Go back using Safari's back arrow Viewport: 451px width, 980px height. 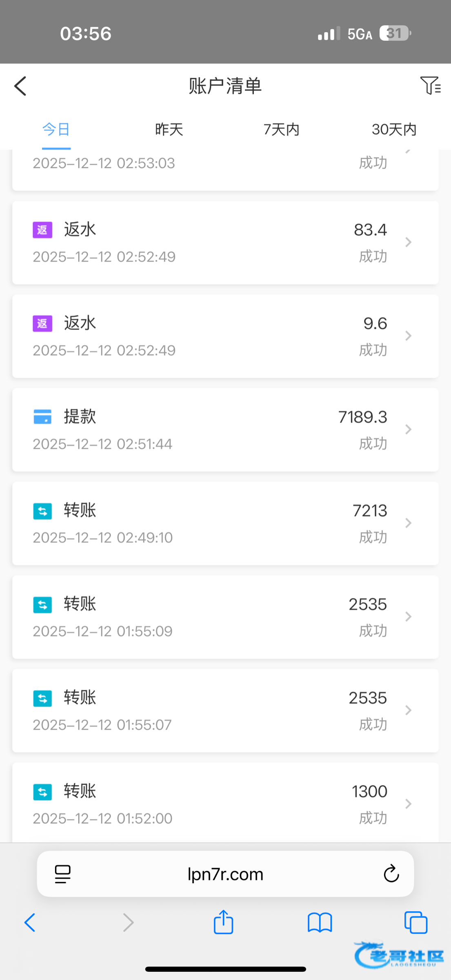point(30,922)
